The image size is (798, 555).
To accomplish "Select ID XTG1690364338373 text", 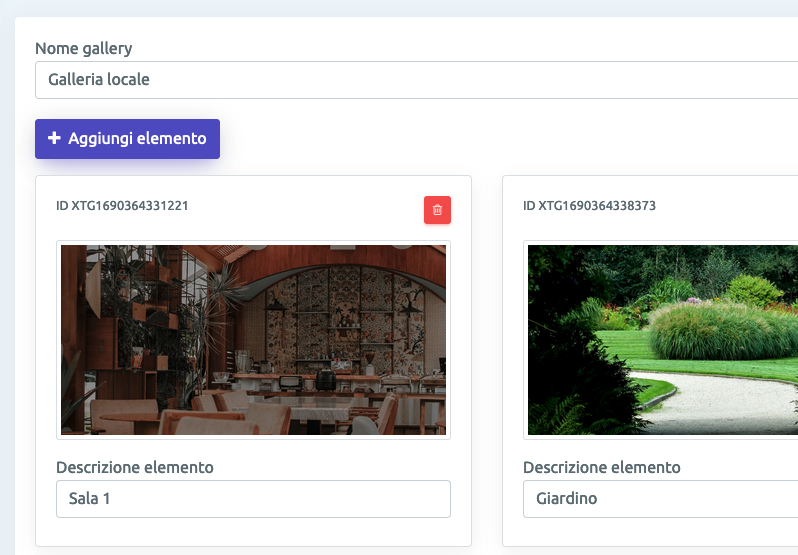I will [x=589, y=206].
